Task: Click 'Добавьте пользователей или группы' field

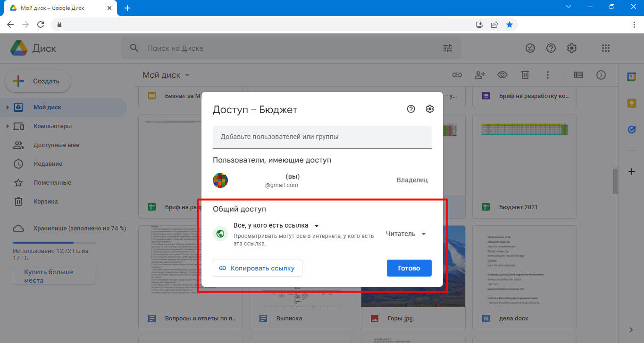Action: 322,137
